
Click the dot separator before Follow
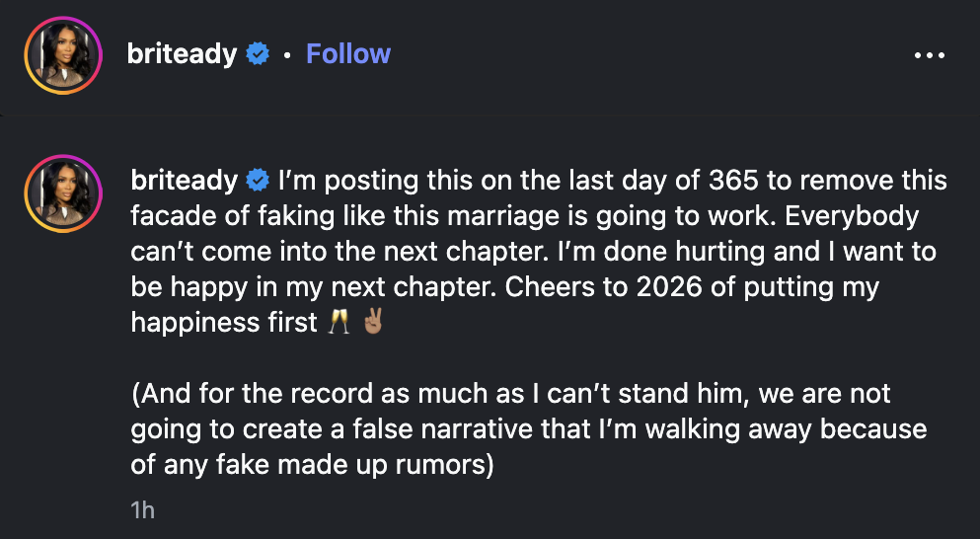click(x=287, y=55)
